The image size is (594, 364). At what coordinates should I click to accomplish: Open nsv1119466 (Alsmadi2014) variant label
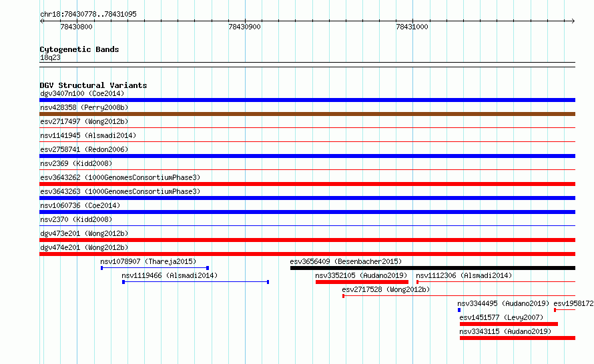170,275
